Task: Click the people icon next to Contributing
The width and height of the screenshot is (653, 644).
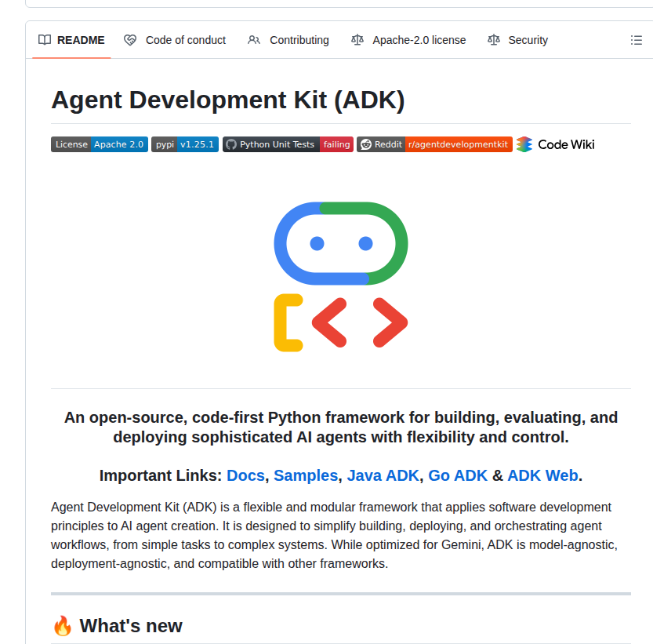Action: tap(253, 40)
